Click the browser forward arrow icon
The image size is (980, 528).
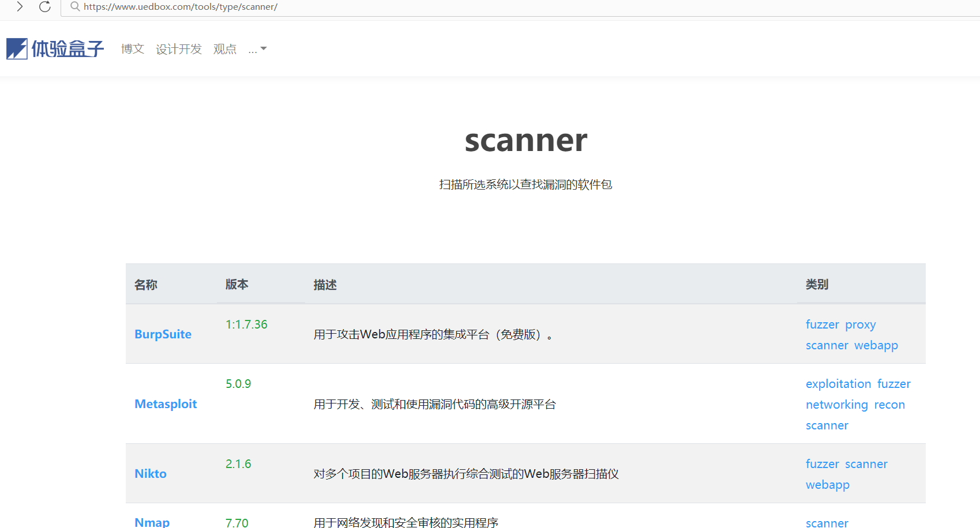pos(20,7)
